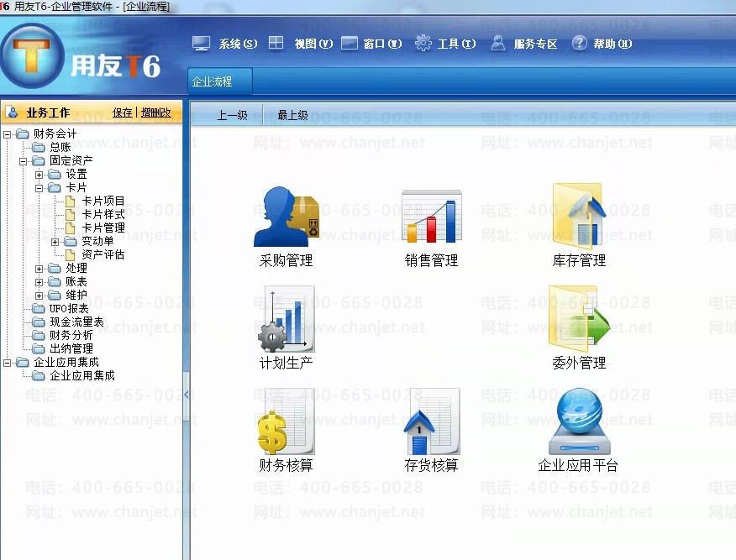This screenshot has height=560, width=736.
Task: Select the child 企业应用集成 tree item
Action: (x=82, y=375)
